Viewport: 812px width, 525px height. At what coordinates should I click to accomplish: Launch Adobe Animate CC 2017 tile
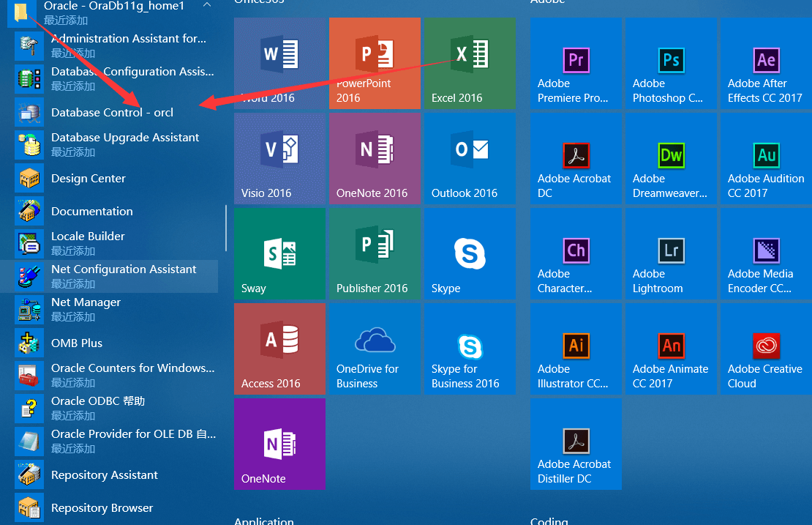(671, 349)
